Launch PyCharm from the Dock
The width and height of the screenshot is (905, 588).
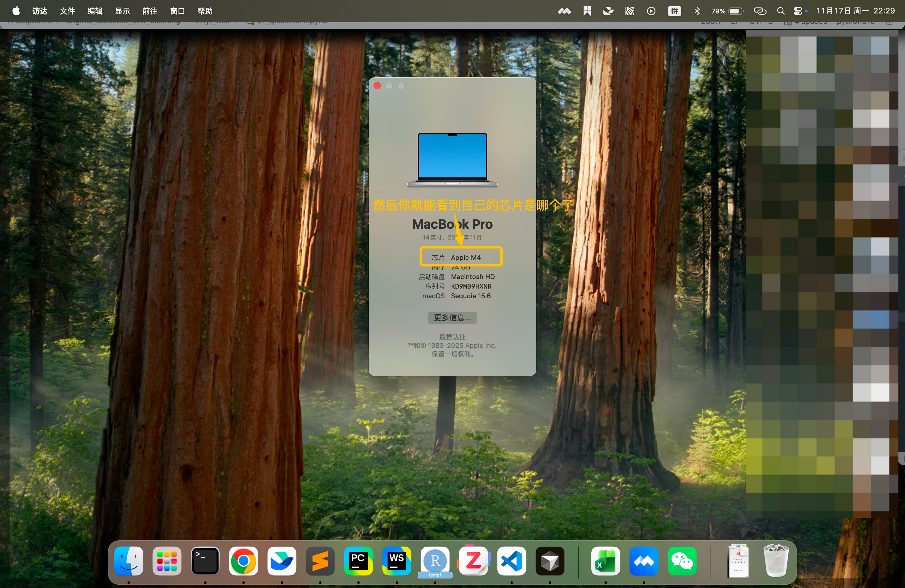(358, 561)
